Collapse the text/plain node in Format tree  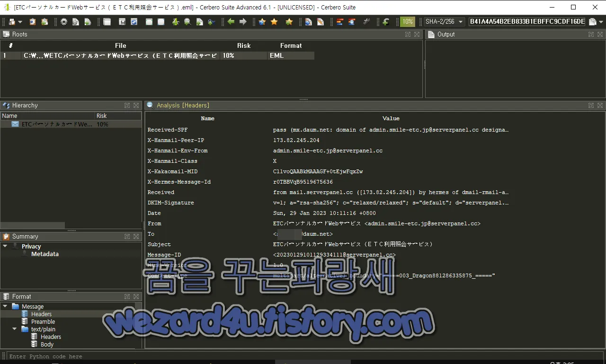(x=15, y=329)
